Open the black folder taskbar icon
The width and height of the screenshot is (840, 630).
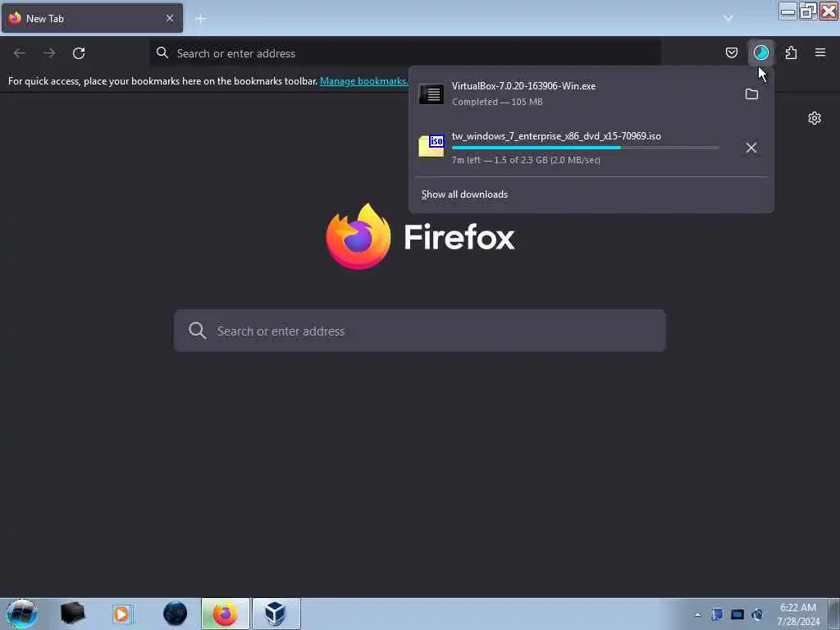72,614
